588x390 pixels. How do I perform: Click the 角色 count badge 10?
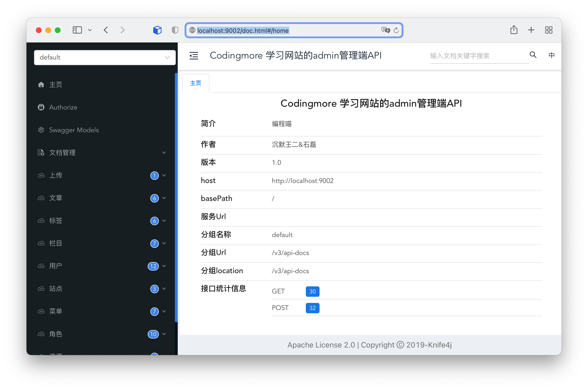153,334
